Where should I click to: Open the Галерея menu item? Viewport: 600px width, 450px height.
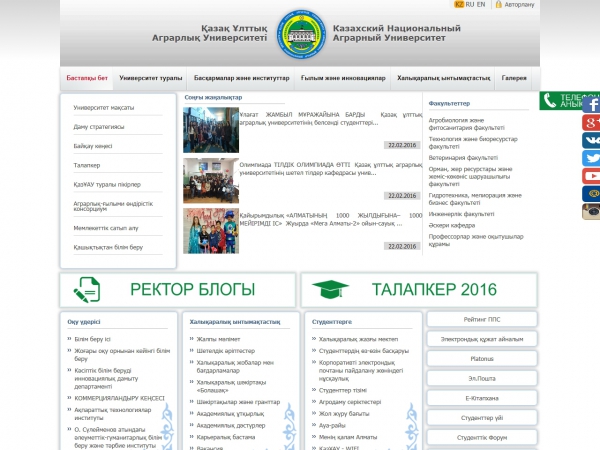pyautogui.click(x=514, y=78)
